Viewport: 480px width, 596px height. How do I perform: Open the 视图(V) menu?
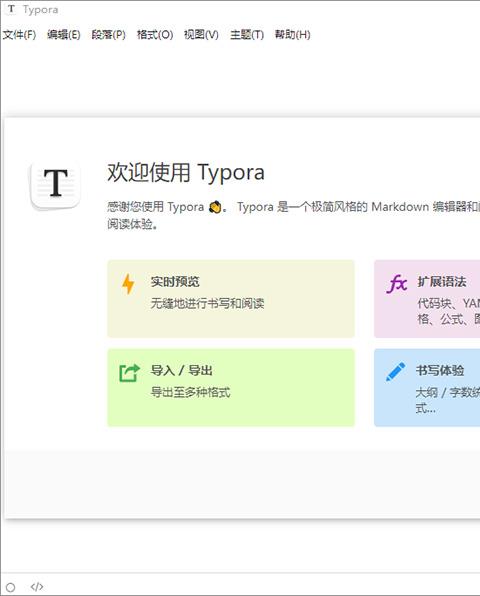click(201, 35)
